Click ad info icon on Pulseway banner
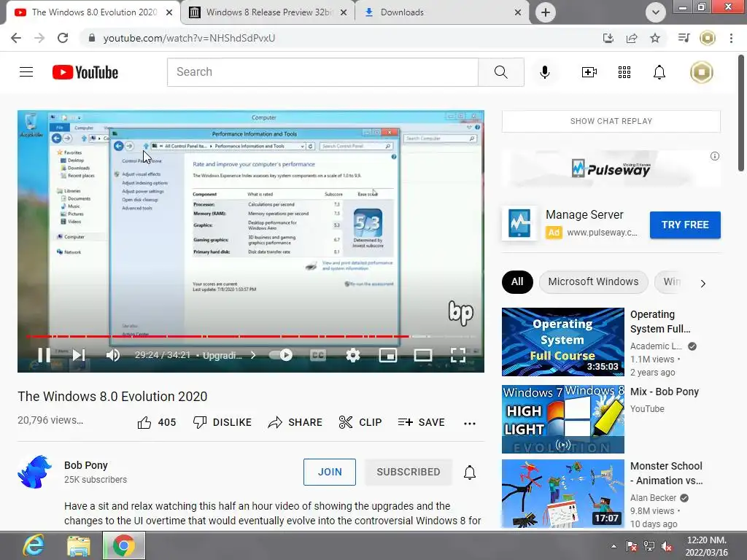747x560 pixels. [x=715, y=156]
